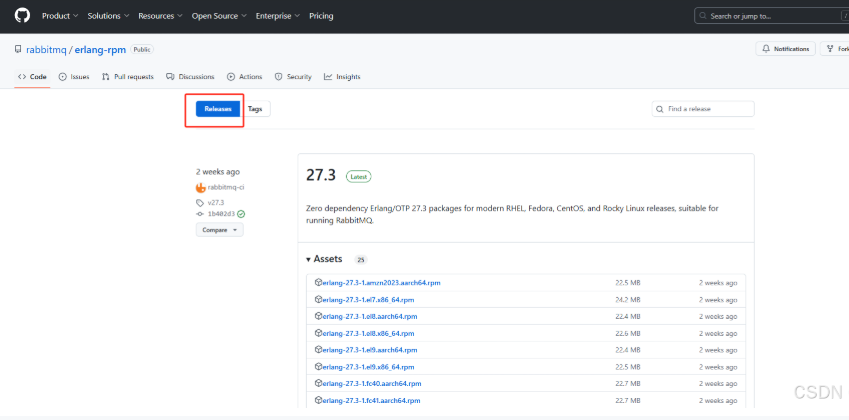Expand the Resources menu
This screenshot has width=849, height=420.
coord(160,16)
